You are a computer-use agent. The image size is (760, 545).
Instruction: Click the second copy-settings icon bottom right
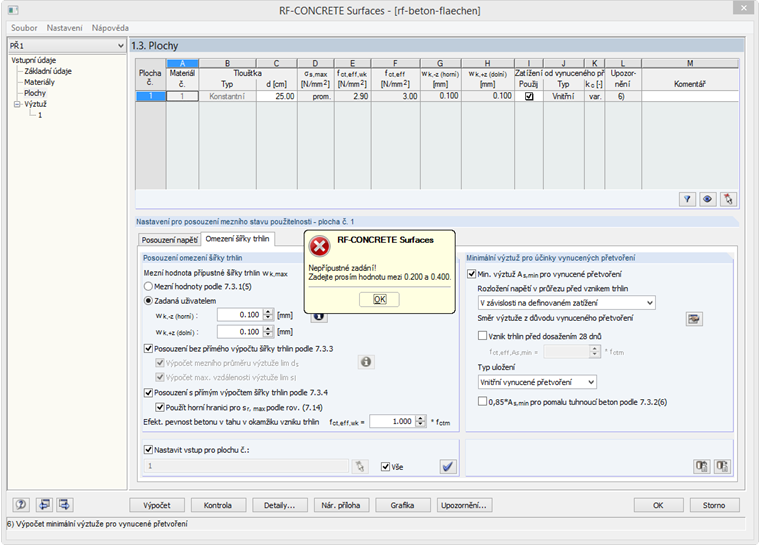(x=722, y=466)
